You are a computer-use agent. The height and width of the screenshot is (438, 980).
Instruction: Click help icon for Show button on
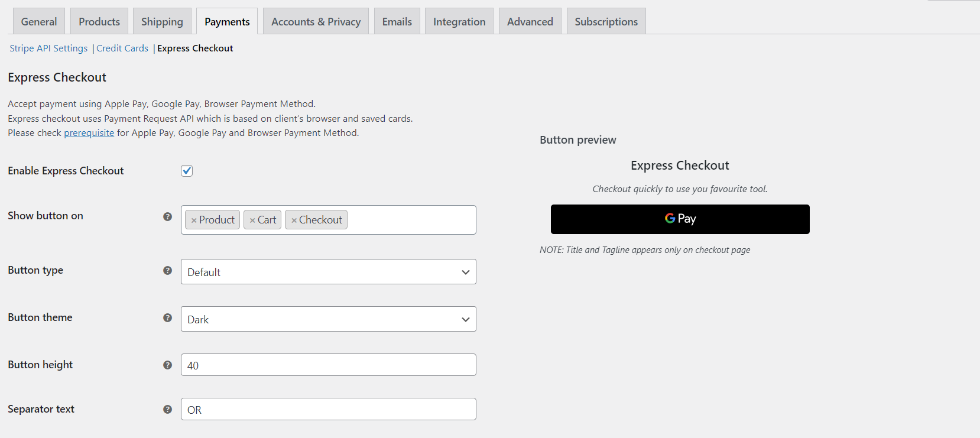[x=167, y=216]
